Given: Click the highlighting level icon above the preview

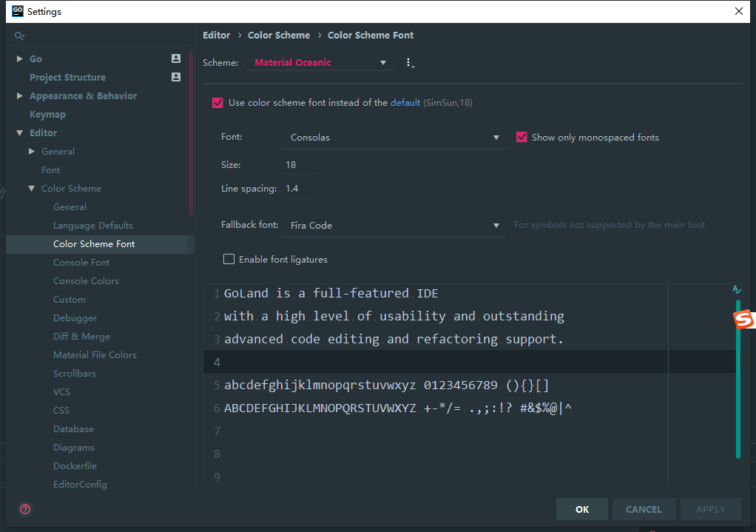Looking at the screenshot, I should pyautogui.click(x=736, y=289).
